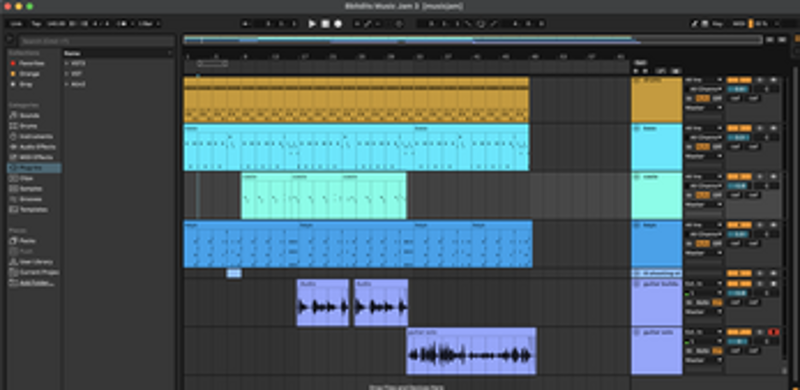Toggle monitoring On for guitar builds track
Screen dimensions: 800x390
point(689,302)
